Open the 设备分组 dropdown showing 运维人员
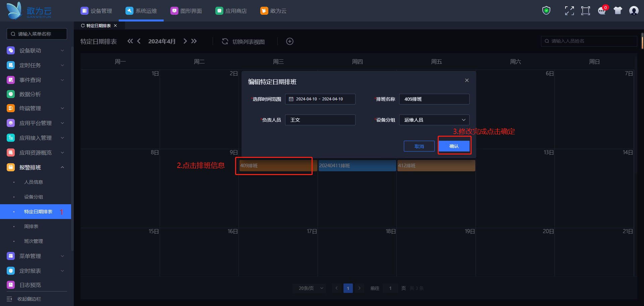The image size is (644, 306). pos(434,120)
